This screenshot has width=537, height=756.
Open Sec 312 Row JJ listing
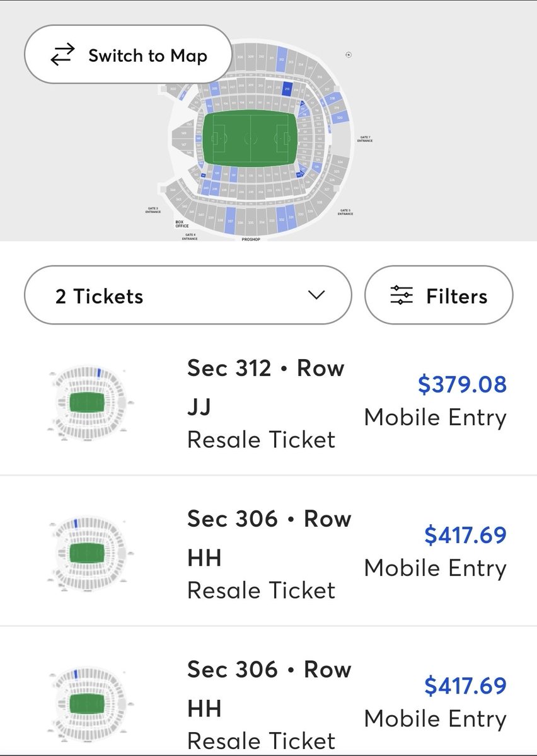tap(265, 403)
